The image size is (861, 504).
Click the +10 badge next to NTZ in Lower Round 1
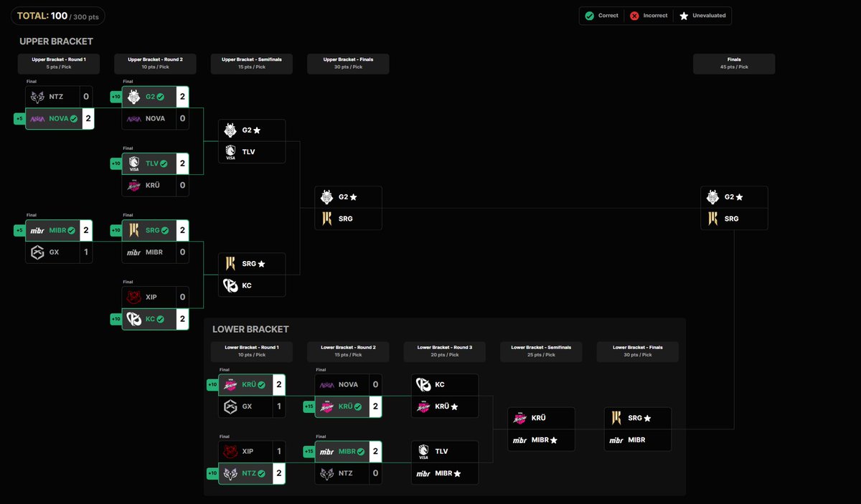[212, 473]
